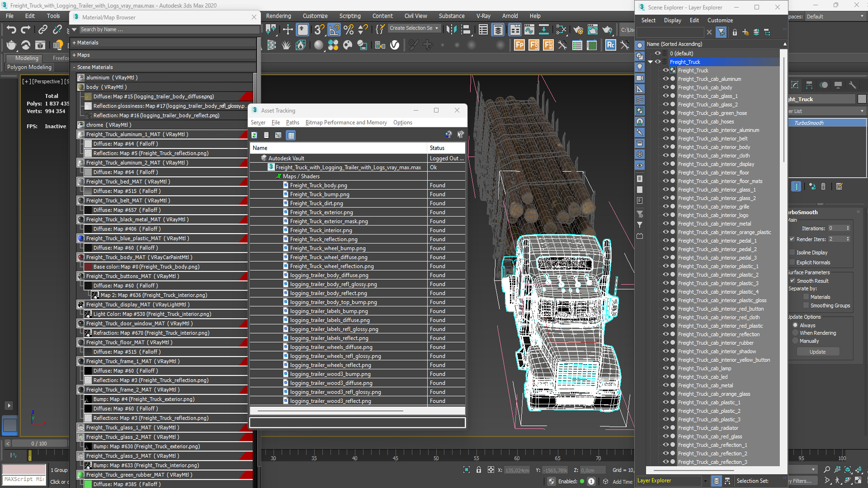Screen dimensions: 868x488
Task: Lock cell editing in Layer Explorer
Action: click(x=735, y=32)
